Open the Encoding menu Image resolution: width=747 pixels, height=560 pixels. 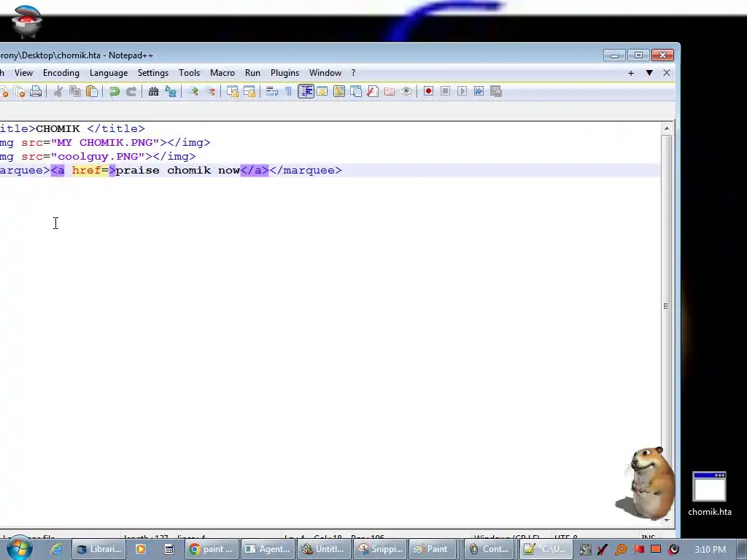click(61, 73)
